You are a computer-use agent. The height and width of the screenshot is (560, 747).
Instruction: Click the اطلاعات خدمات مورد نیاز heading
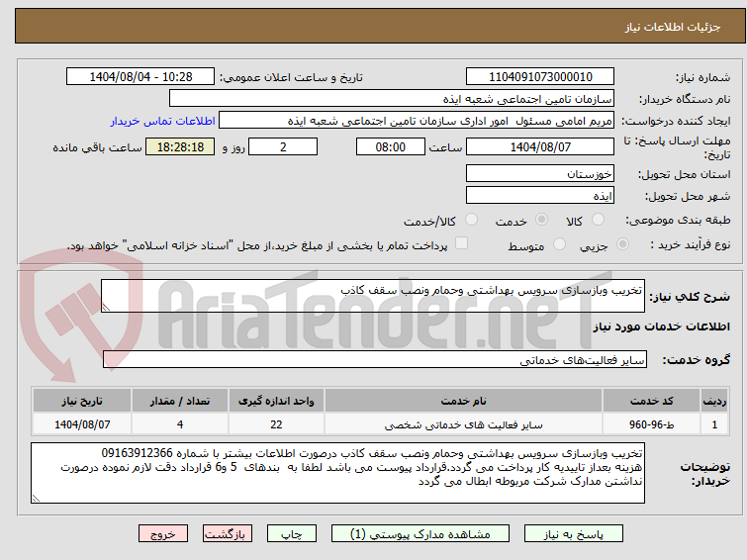(661, 327)
